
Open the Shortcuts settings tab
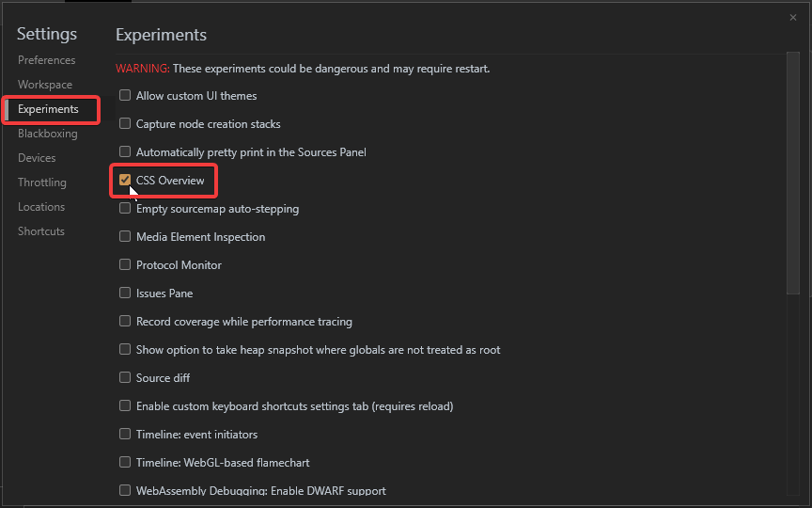click(x=41, y=231)
